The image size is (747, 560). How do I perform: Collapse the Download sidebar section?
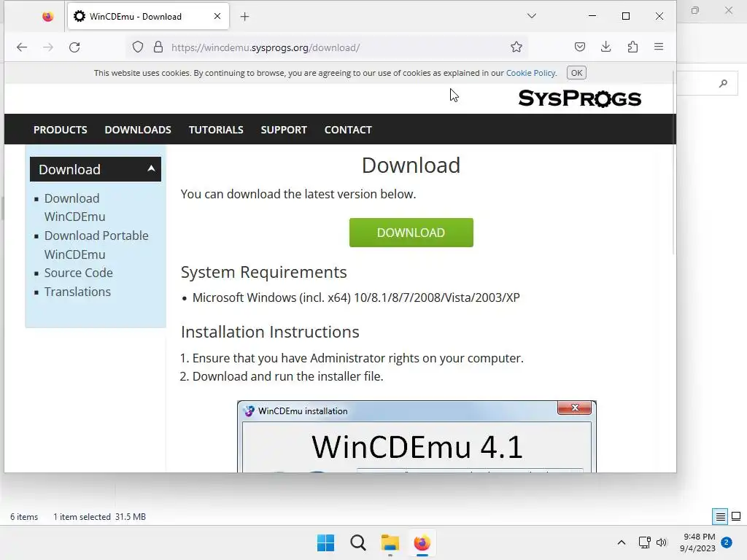[96, 169]
